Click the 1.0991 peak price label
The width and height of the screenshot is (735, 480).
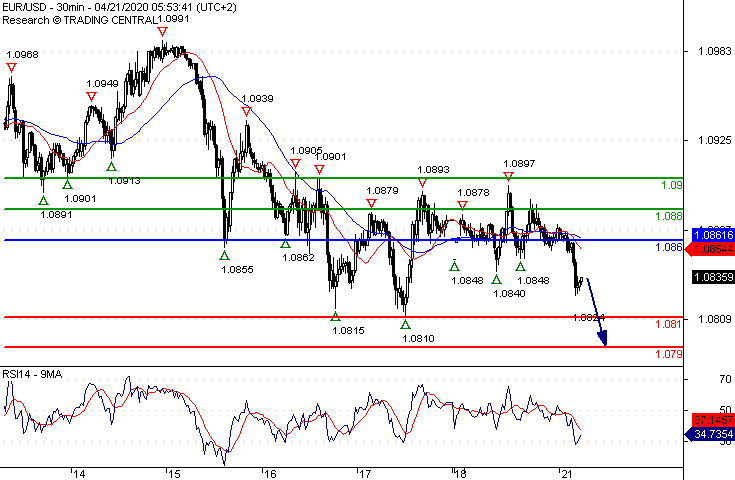(173, 19)
